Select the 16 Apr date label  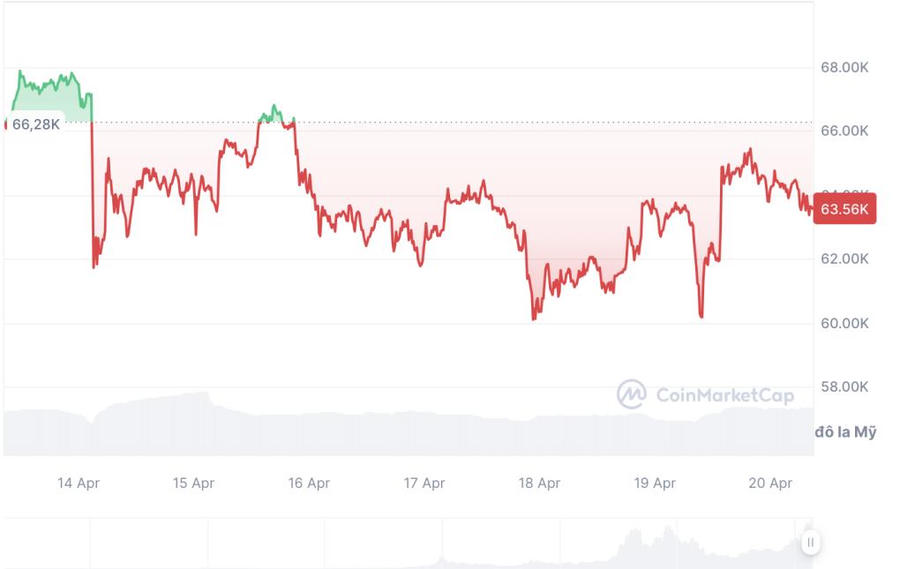pyautogui.click(x=309, y=483)
